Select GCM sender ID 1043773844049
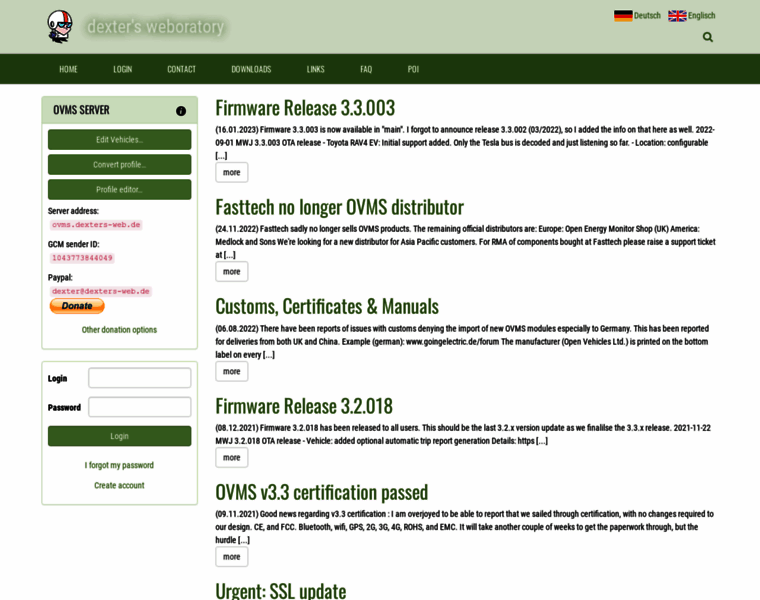This screenshot has width=760, height=600. point(82,258)
